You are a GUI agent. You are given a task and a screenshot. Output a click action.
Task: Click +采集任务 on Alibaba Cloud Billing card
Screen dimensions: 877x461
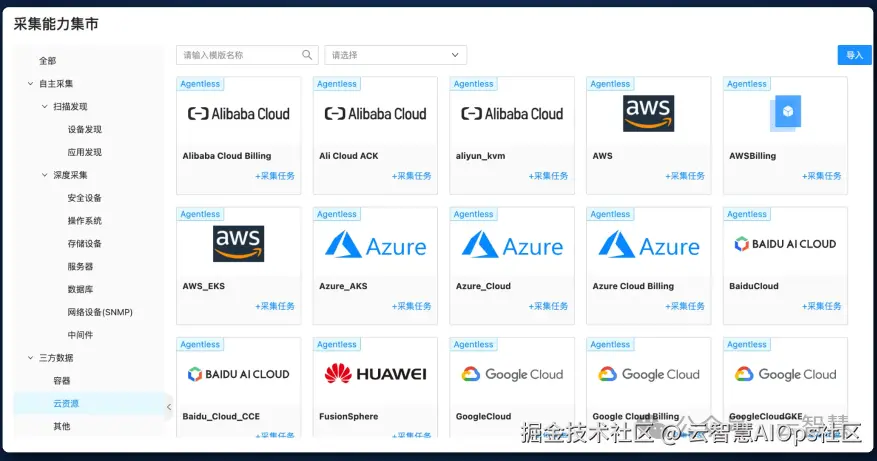click(x=275, y=176)
